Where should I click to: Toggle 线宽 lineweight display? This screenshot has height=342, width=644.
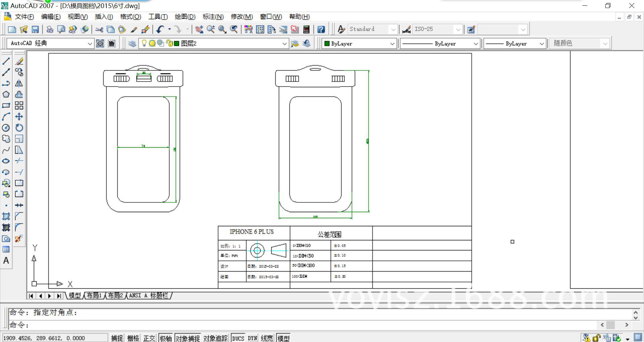point(267,338)
